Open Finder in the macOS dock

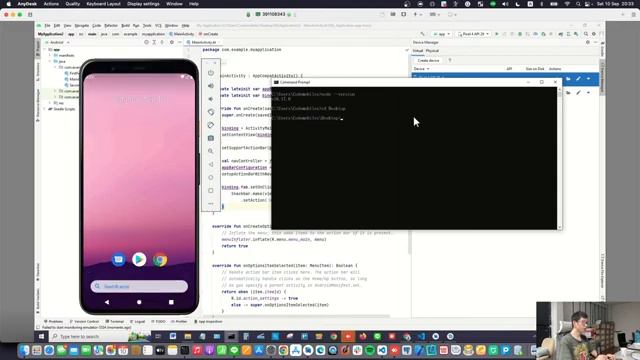(x=24, y=350)
